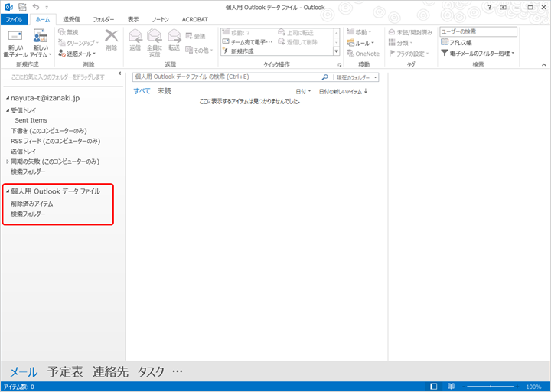Open Sent Items folder
This screenshot has width=551, height=392.
[31, 120]
